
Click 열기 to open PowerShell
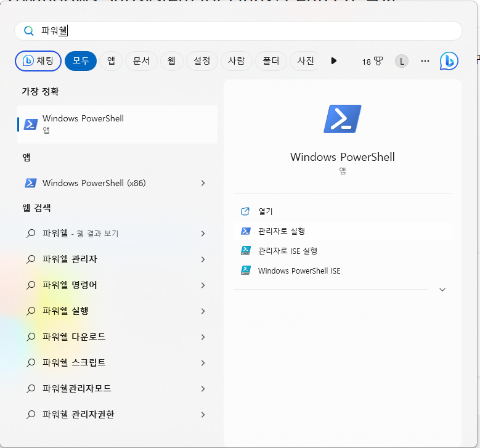[x=342, y=211]
